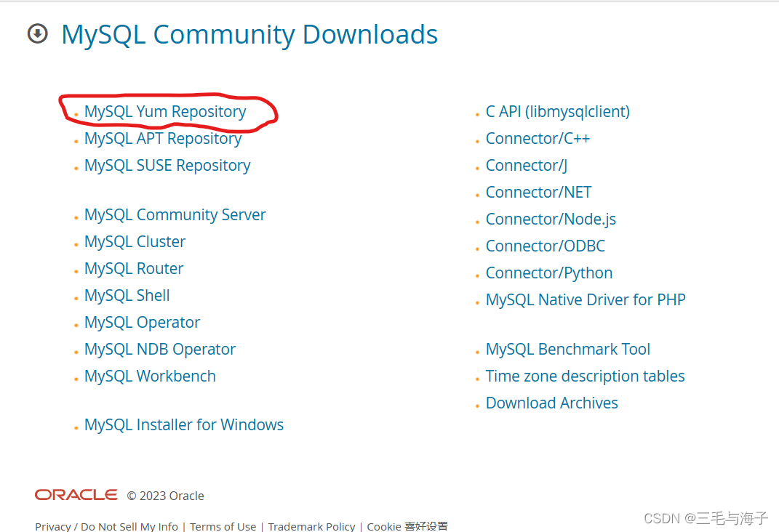
Task: Open the MySQL APT Repository link
Action: [x=163, y=139]
